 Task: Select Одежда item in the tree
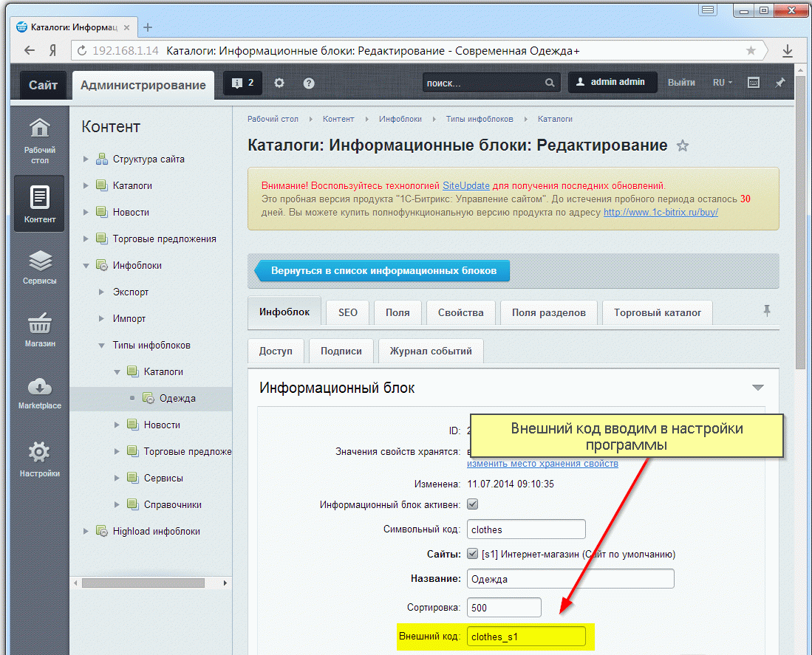click(x=177, y=398)
